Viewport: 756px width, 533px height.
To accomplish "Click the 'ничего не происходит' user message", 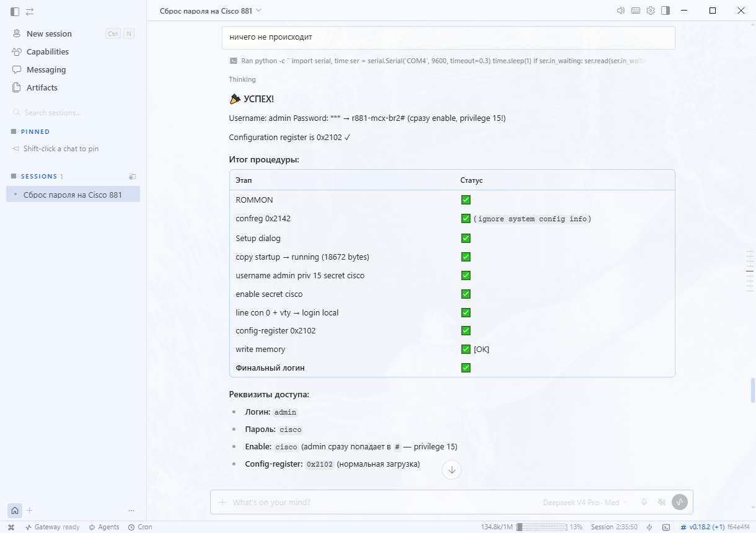I will tap(448, 37).
